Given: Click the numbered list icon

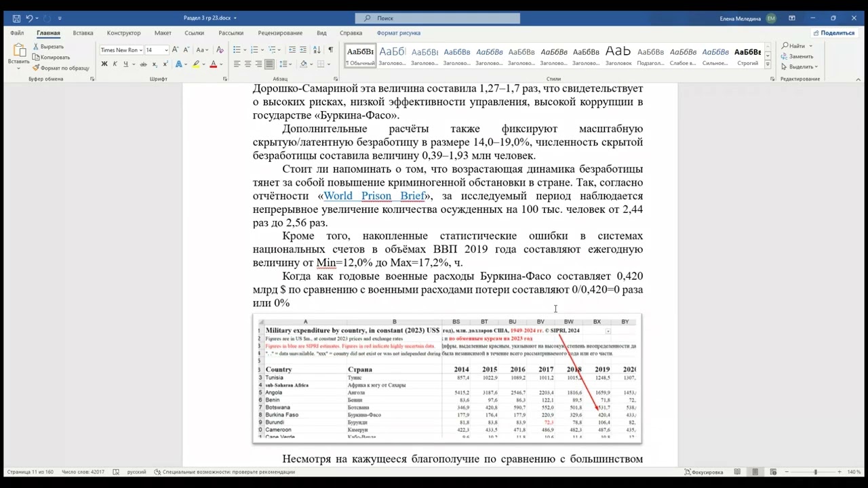Looking at the screenshot, I should [254, 49].
